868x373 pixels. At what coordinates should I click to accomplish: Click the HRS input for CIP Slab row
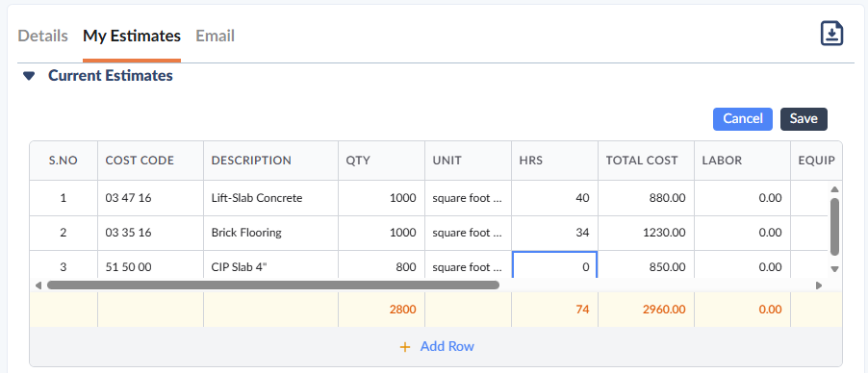tap(554, 266)
